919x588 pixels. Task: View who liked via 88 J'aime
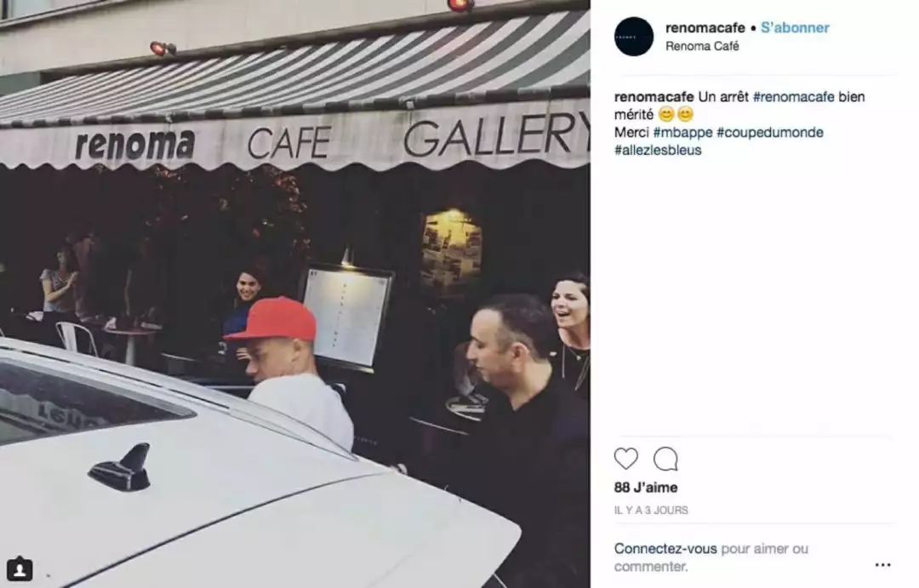pyautogui.click(x=646, y=488)
